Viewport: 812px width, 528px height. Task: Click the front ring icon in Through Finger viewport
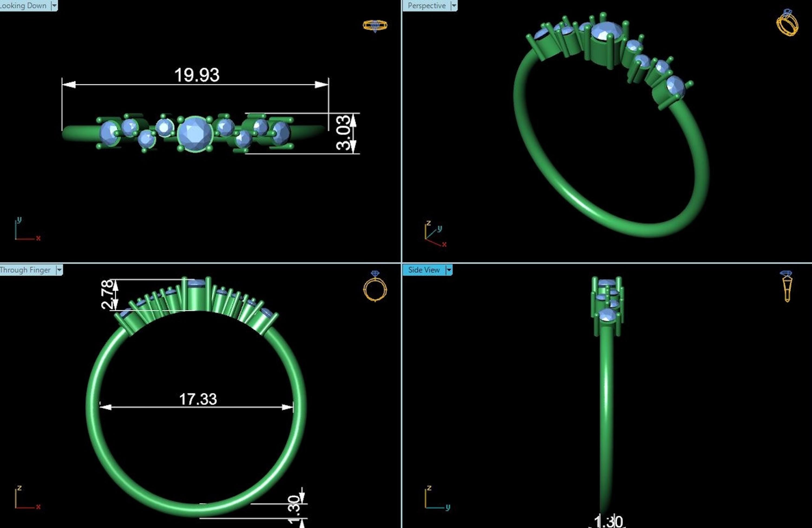[x=375, y=287]
